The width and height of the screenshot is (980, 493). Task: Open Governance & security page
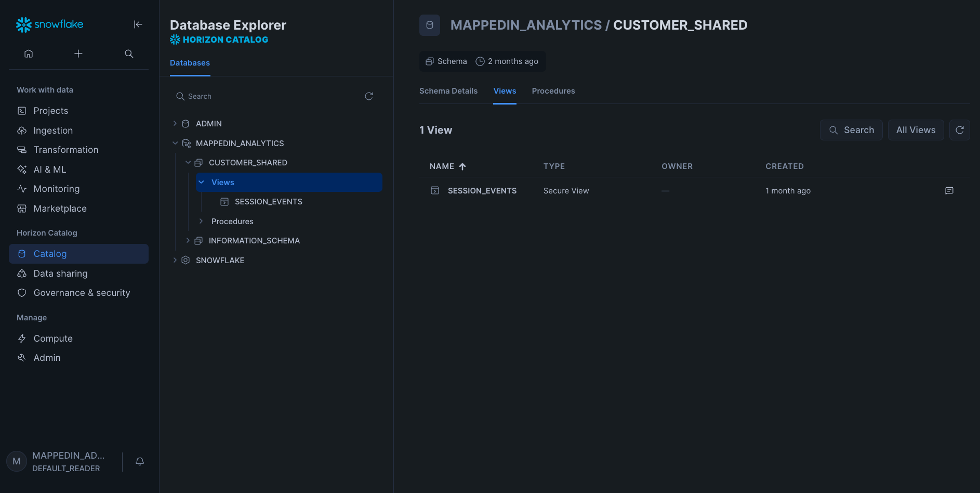click(x=78, y=293)
